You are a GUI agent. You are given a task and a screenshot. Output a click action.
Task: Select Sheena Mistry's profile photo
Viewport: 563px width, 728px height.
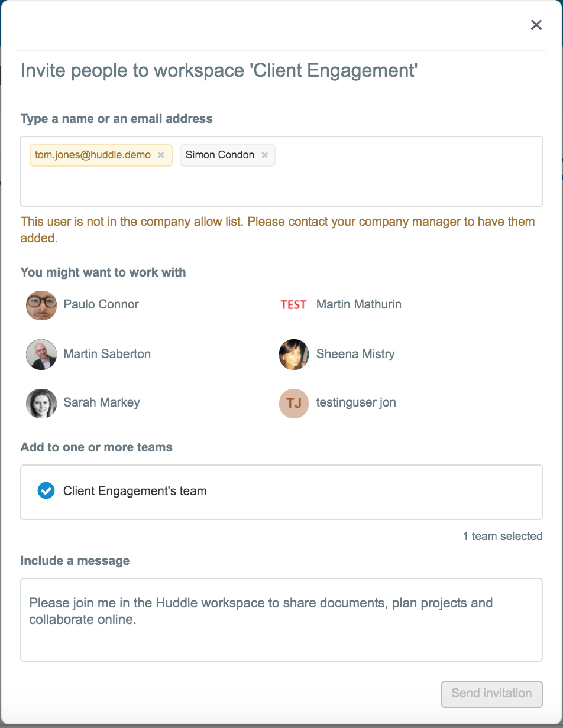click(x=294, y=354)
